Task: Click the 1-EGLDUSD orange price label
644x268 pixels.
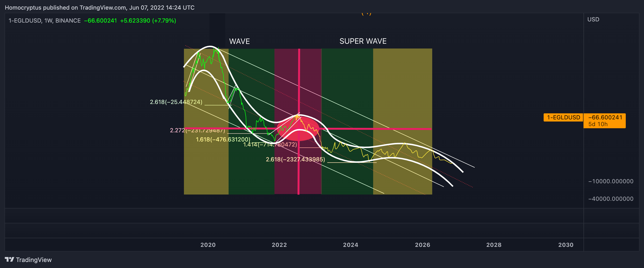Action: click(563, 117)
